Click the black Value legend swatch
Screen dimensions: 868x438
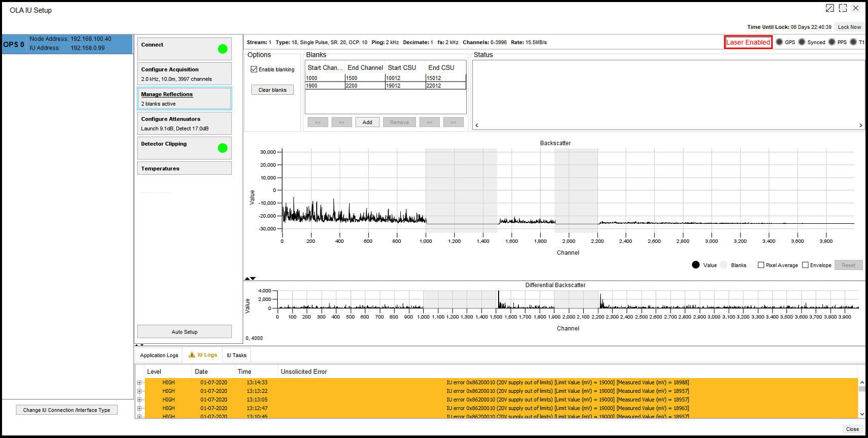tap(696, 265)
